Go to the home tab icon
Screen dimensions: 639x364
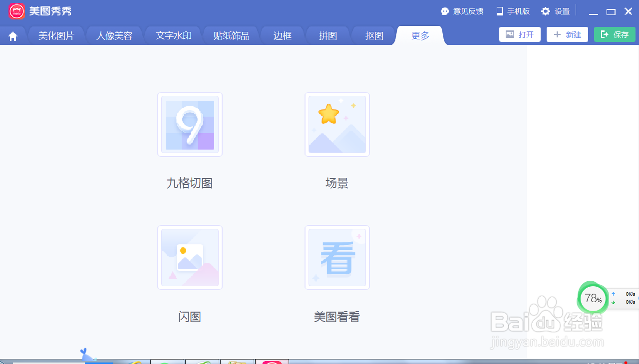pos(13,36)
